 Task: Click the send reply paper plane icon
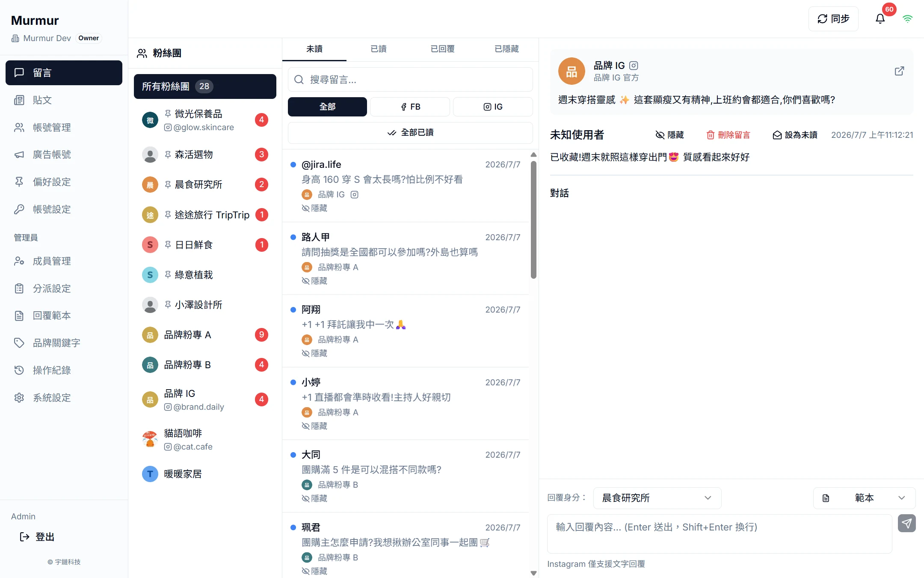click(906, 523)
